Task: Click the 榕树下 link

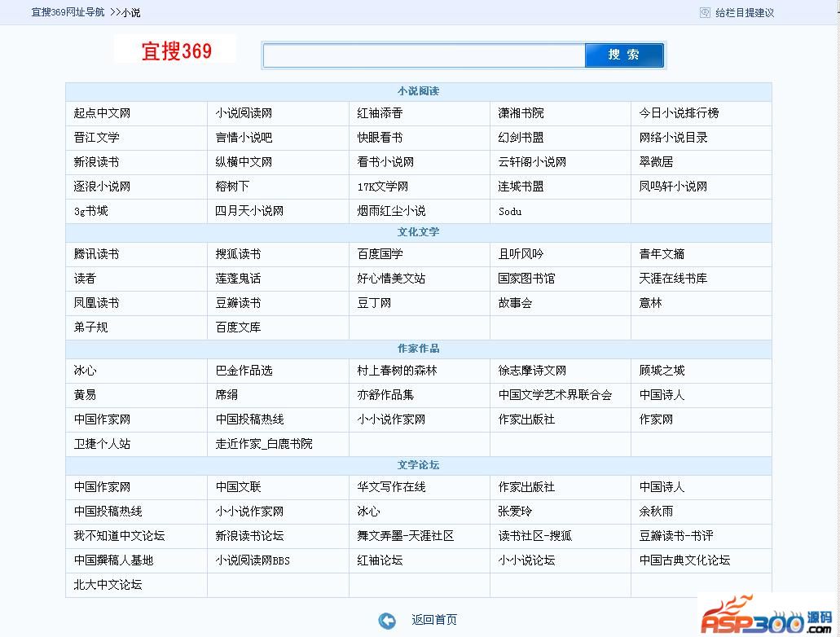Action: point(232,187)
